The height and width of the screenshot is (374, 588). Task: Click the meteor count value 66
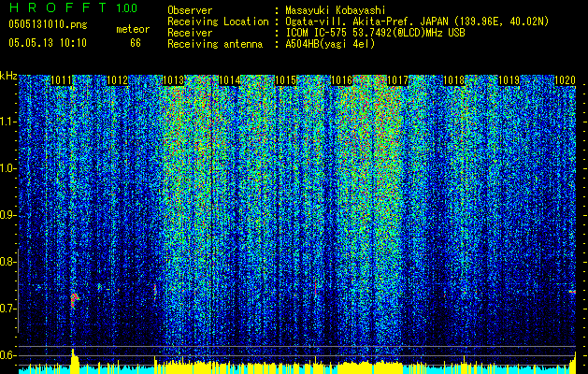tap(136, 43)
